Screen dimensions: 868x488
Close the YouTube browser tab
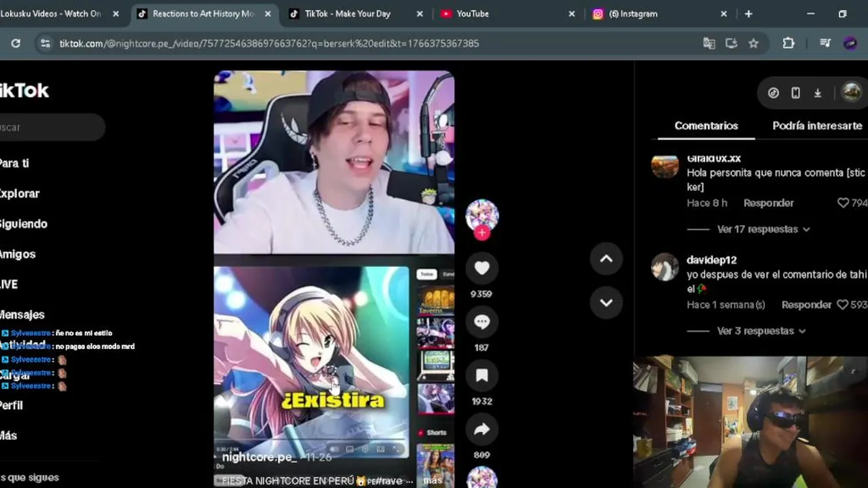(x=571, y=14)
